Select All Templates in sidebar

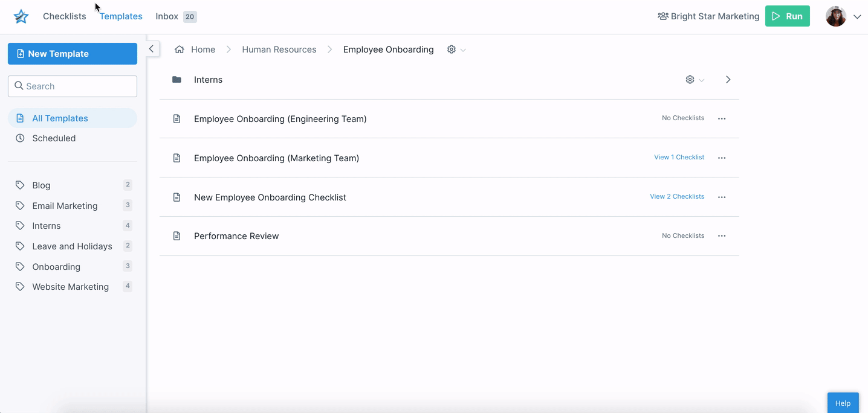click(x=73, y=118)
